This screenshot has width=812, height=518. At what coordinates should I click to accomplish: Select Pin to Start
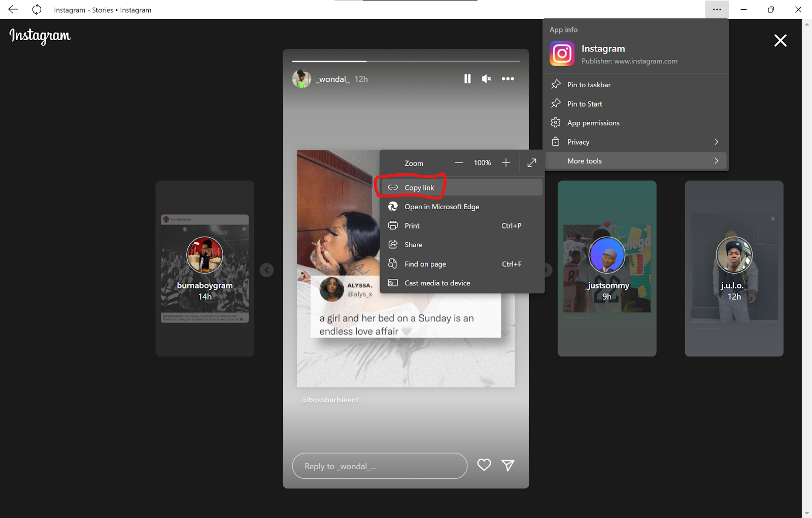coord(635,104)
